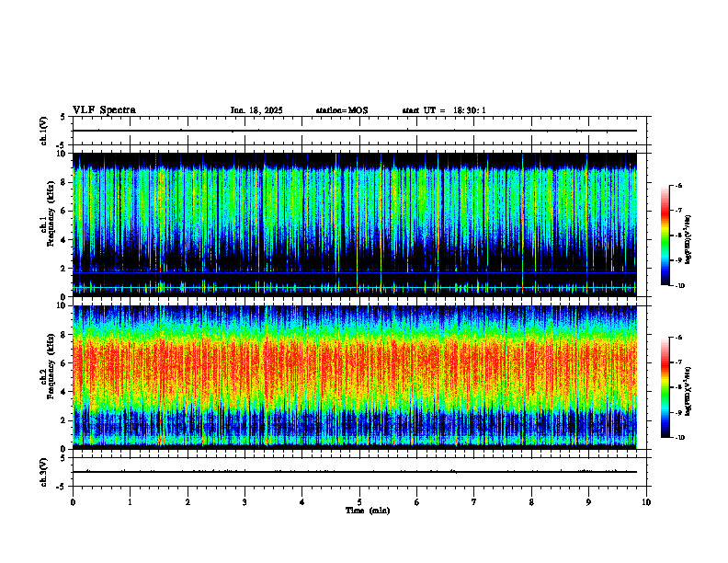728x563 pixels.
Task: Click time axis tick label "9"
Action: (x=588, y=502)
